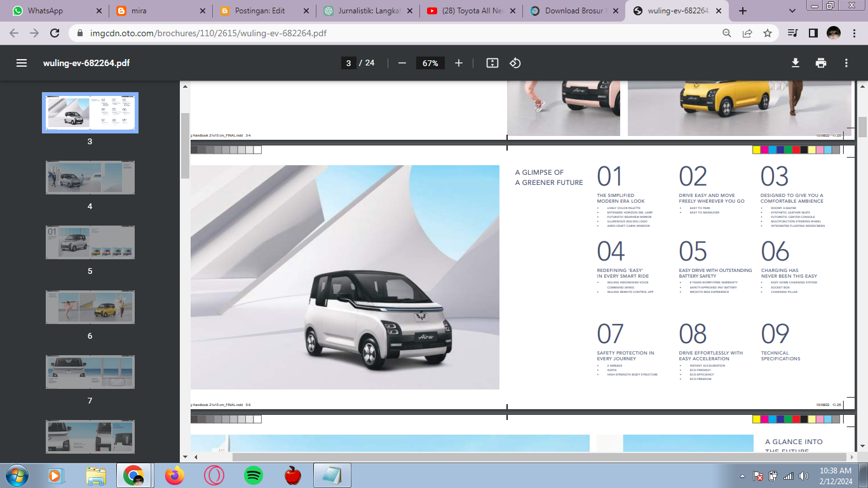Screen dimensions: 868x488
Task: Open Firefox from taskbar
Action: tap(173, 475)
